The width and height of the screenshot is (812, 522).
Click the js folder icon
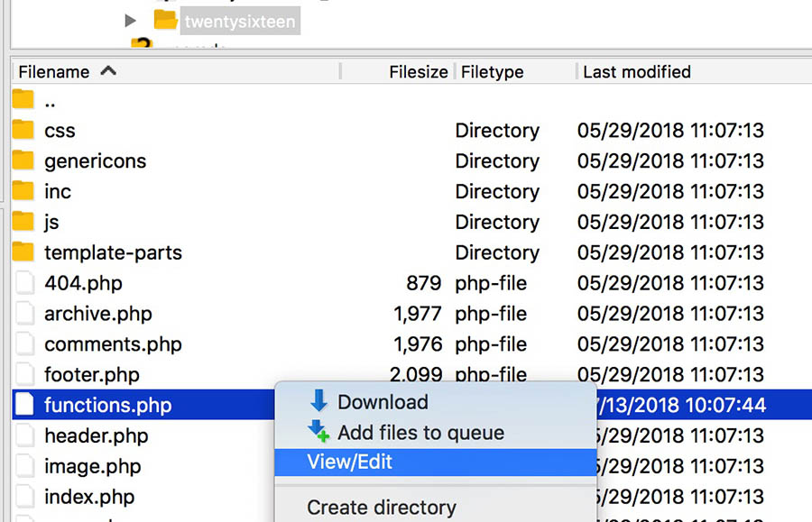tap(23, 222)
